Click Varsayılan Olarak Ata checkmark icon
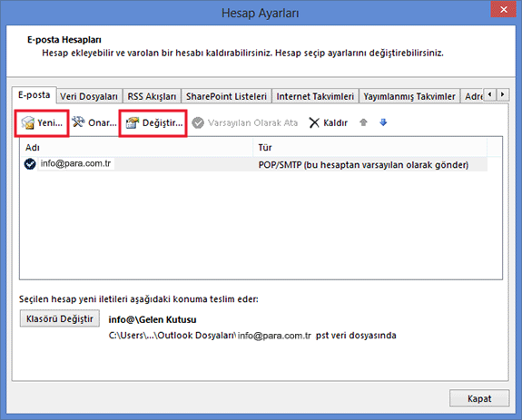Screen dimensions: 522x420 click(x=198, y=122)
